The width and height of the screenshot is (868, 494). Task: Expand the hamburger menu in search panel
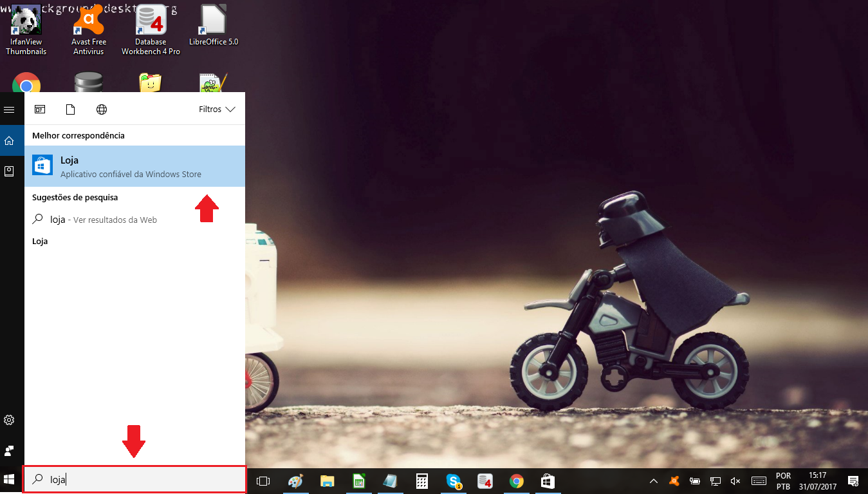[x=9, y=110]
